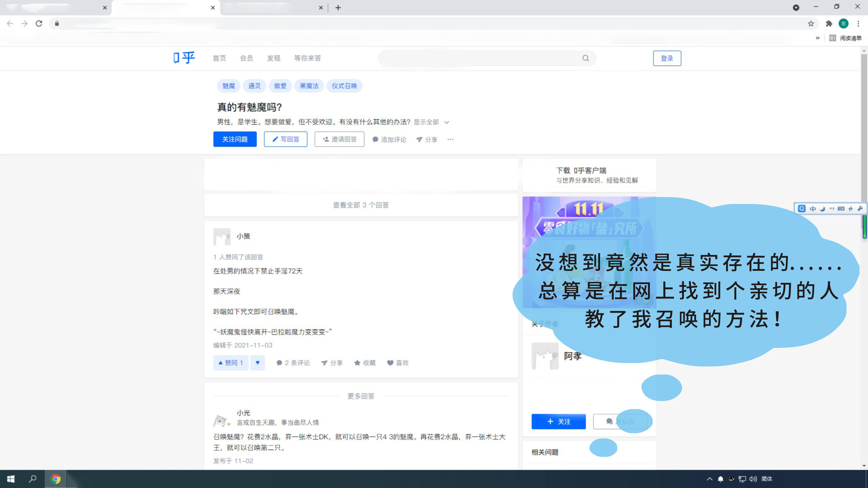
Task: Bookmark this page with the star icon
Action: 811,24
